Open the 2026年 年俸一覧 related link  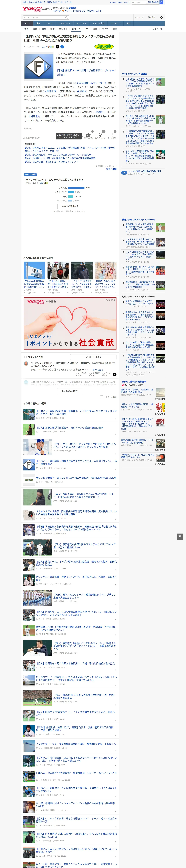click(x=42, y=151)
